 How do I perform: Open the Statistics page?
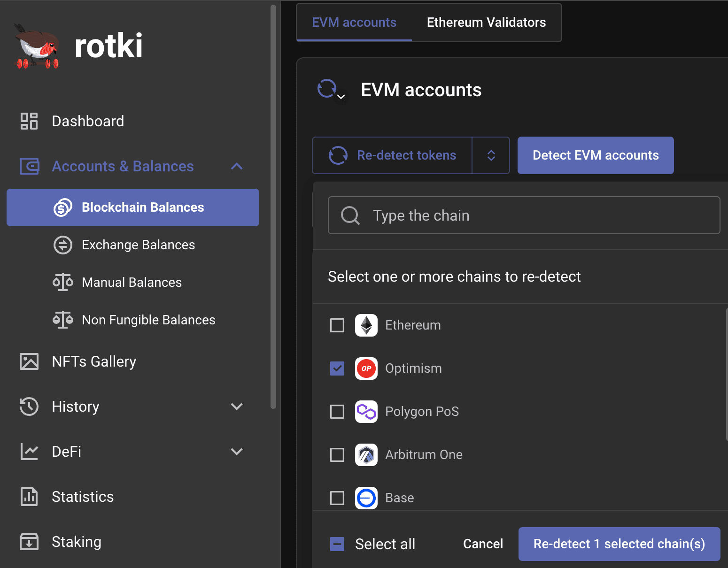pos(133,497)
